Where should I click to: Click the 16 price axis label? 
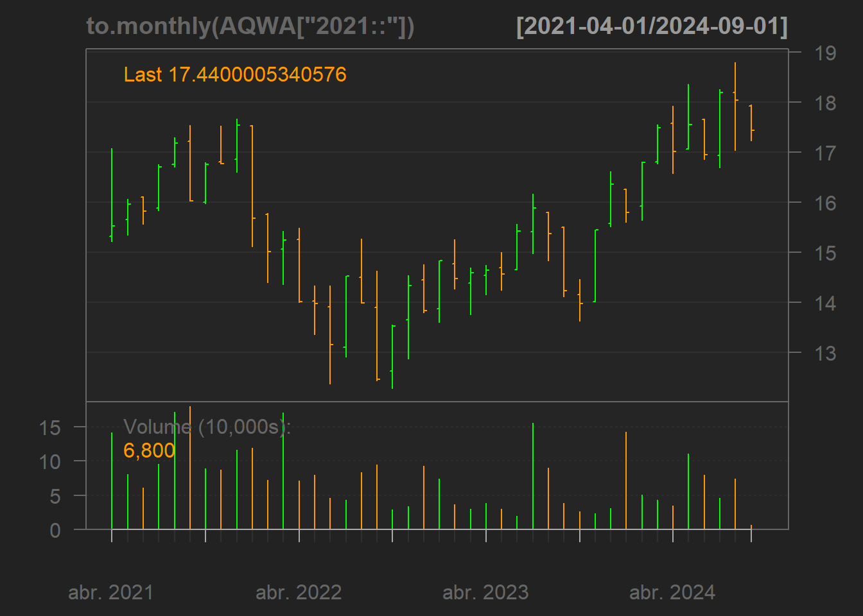pos(825,203)
